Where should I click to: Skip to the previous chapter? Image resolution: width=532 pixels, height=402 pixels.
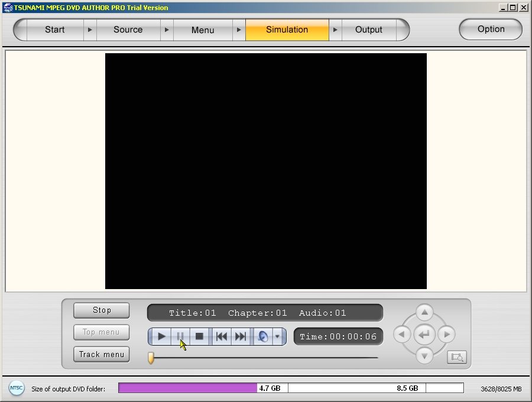pos(222,336)
